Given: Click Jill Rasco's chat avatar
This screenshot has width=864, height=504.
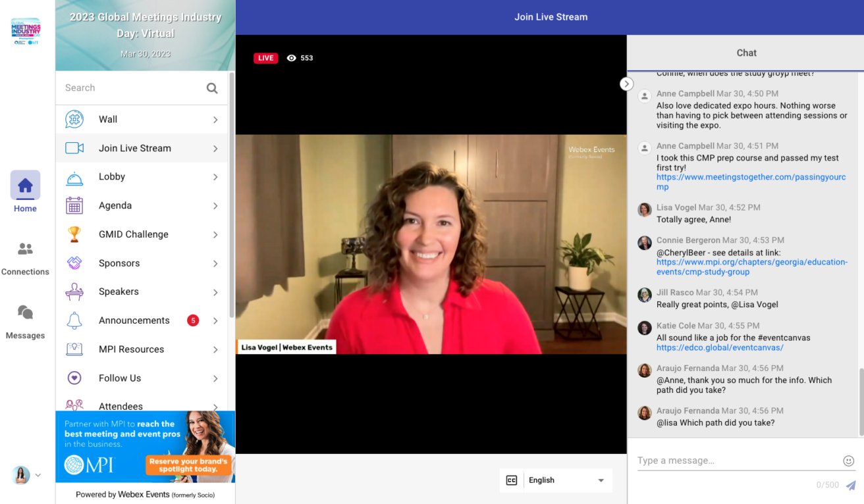Looking at the screenshot, I should coord(645,295).
